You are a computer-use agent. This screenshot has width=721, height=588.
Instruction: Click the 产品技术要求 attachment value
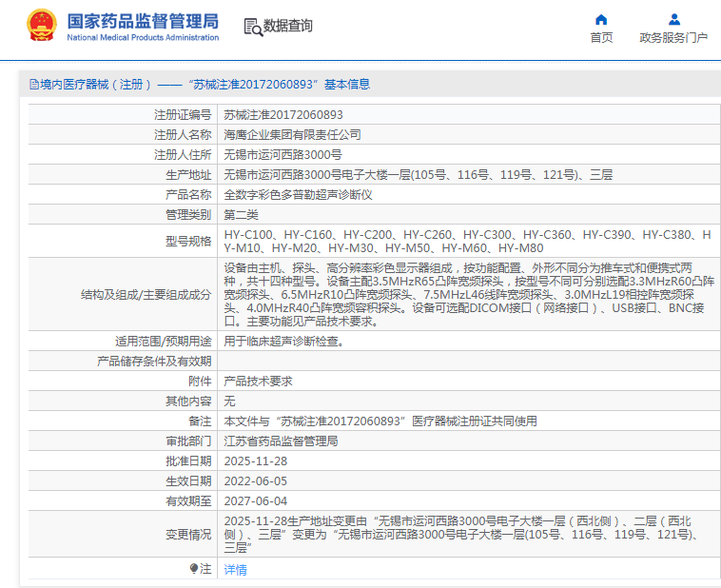[x=258, y=381]
